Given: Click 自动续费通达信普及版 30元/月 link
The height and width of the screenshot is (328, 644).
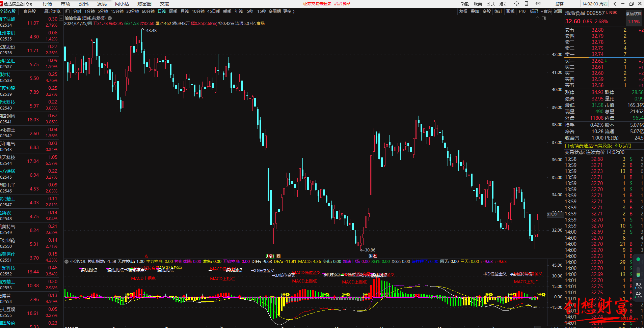Looking at the screenshot, I should click(598, 146).
